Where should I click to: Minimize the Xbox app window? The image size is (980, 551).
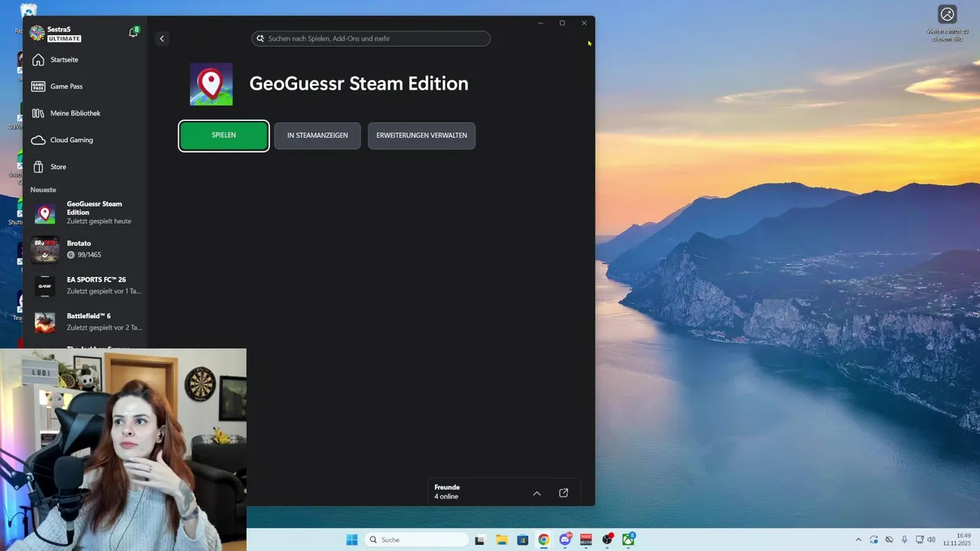pos(541,23)
